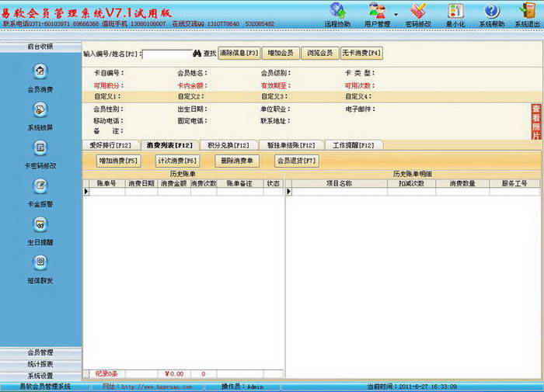The image size is (544, 392).
Task: Click the 账单号 column header
Action: pos(107,183)
